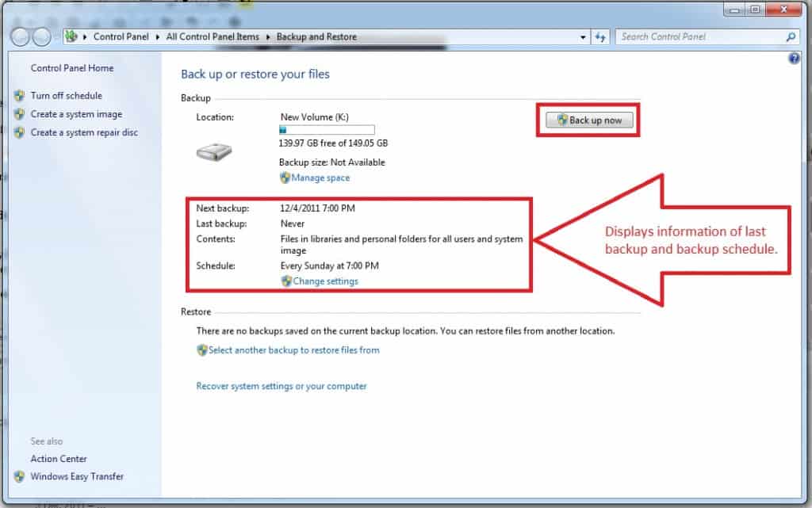Viewport: 812px width, 508px height.
Task: Select another backup to restore files from
Action: (x=293, y=350)
